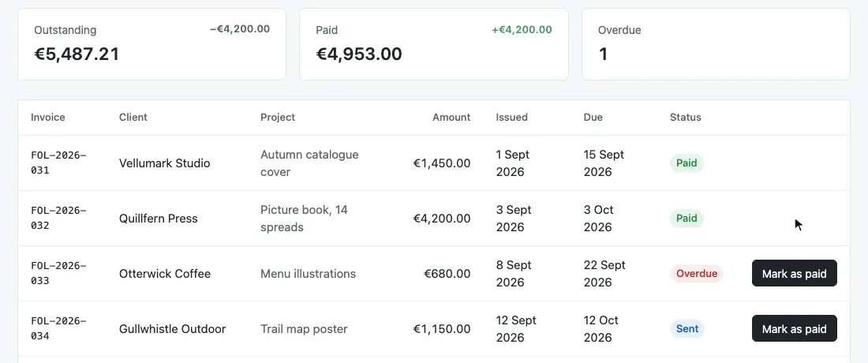The width and height of the screenshot is (868, 363).
Task: Select the +€4,200.00 paid change
Action: click(522, 29)
